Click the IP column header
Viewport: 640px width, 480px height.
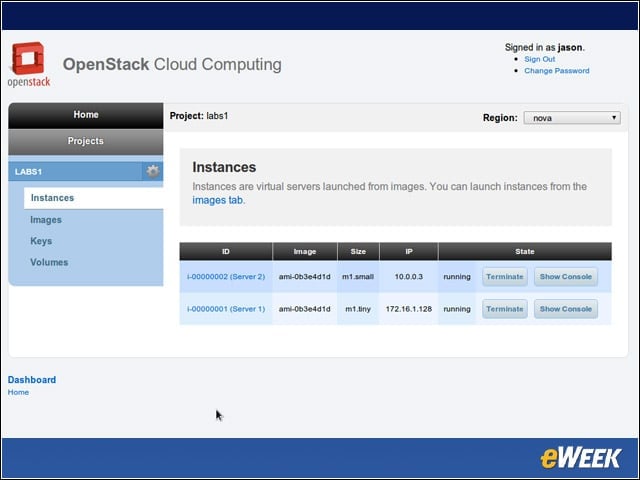click(409, 252)
